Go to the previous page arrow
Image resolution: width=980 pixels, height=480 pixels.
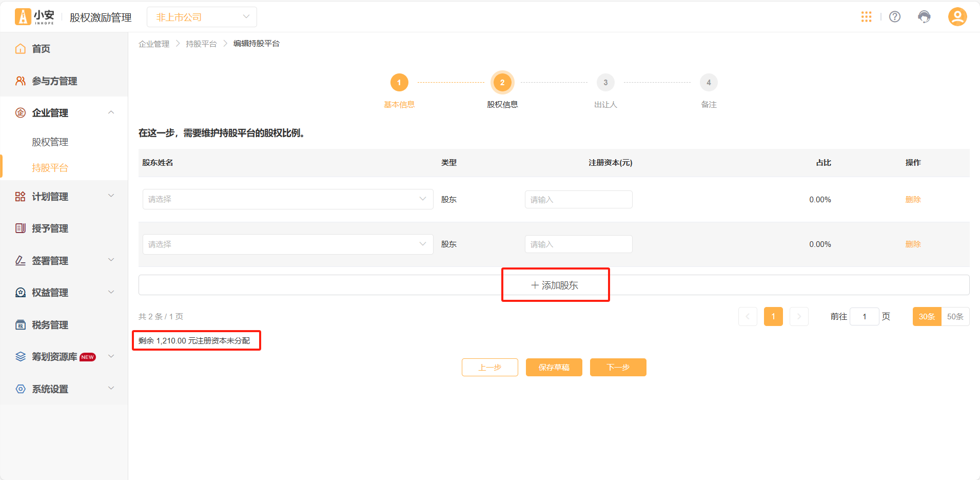pyautogui.click(x=748, y=316)
